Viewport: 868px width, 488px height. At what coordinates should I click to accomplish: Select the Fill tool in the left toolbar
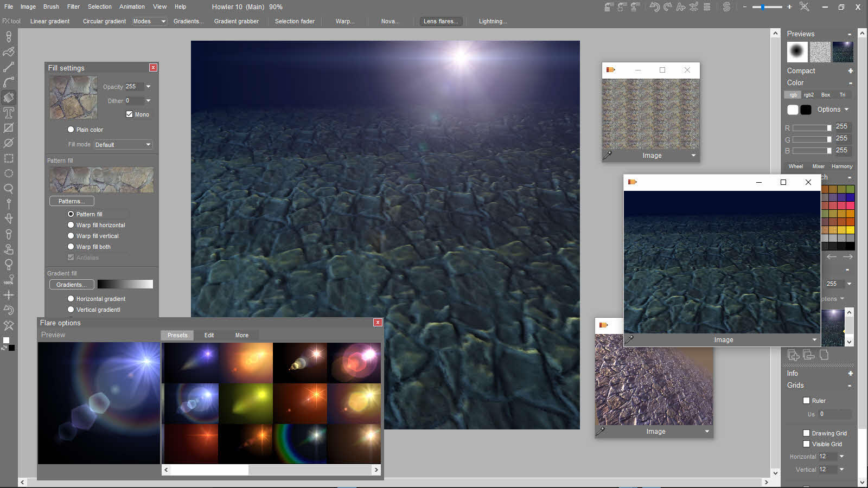coord(9,98)
